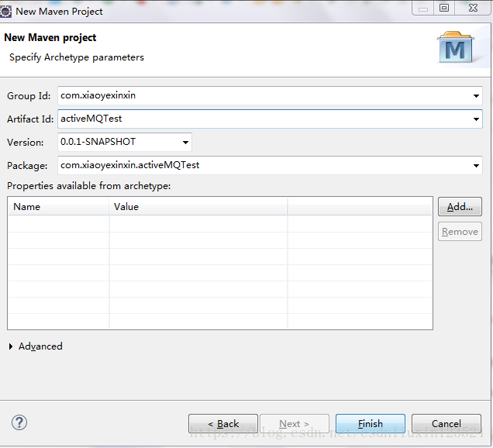Go back with the Back button
Image resolution: width=493 pixels, height=448 pixels.
[223, 423]
